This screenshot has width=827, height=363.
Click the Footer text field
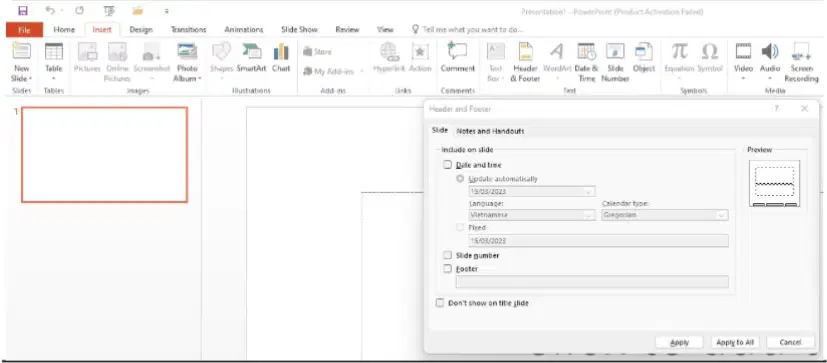(x=592, y=282)
